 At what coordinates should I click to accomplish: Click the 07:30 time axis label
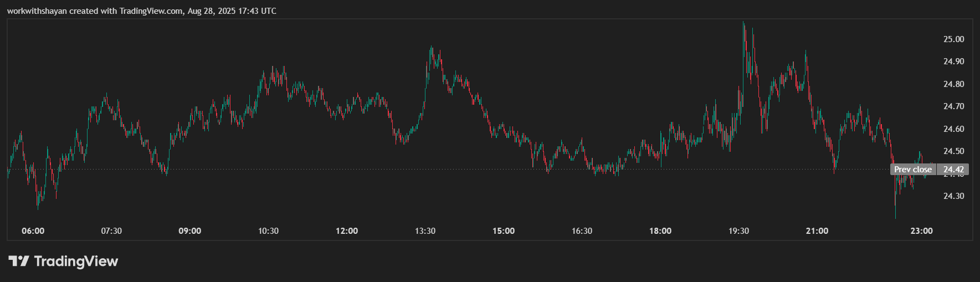tap(111, 231)
